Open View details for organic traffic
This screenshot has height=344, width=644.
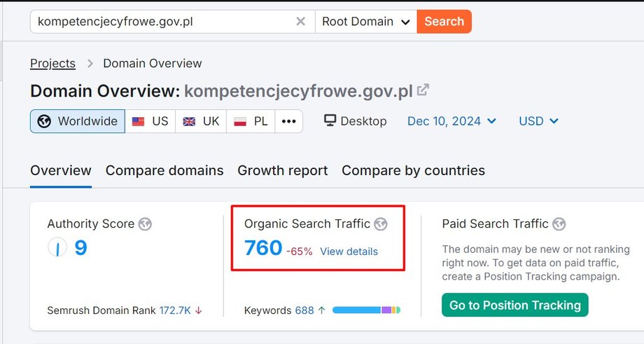pos(349,252)
